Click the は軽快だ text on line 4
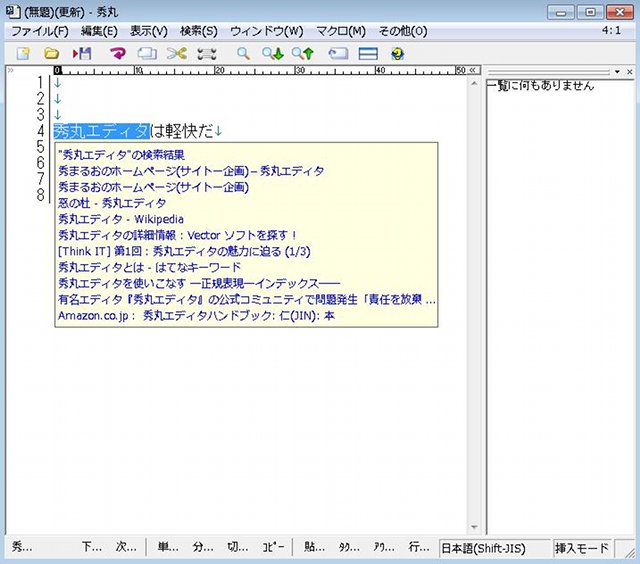The width and height of the screenshot is (640, 564). tap(182, 131)
